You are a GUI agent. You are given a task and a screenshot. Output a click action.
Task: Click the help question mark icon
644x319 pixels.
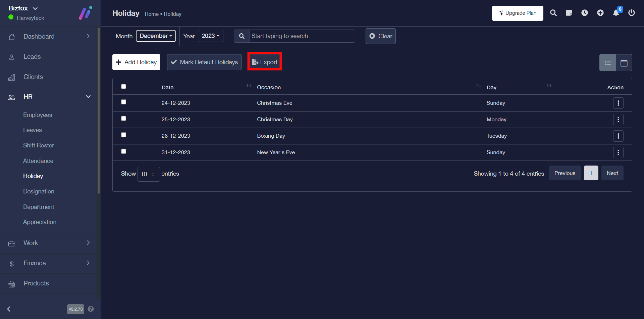pos(91,309)
